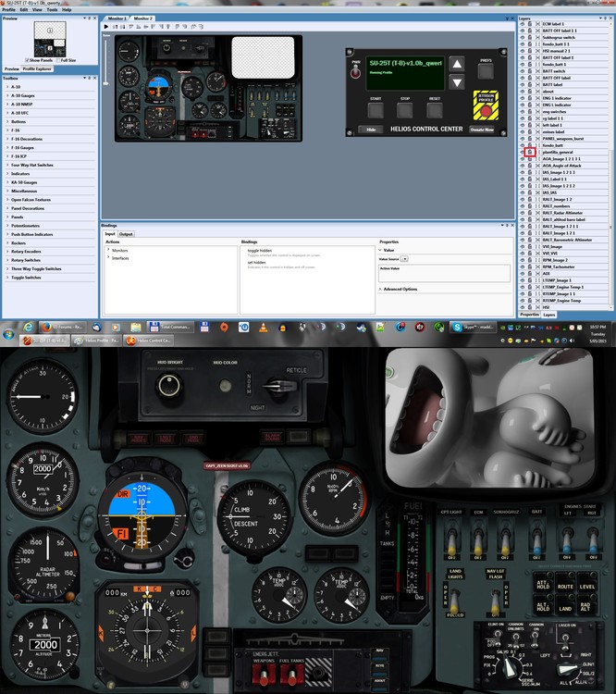Expand Monitors in the Actions tree
This screenshot has height=694, width=616.
(x=108, y=250)
